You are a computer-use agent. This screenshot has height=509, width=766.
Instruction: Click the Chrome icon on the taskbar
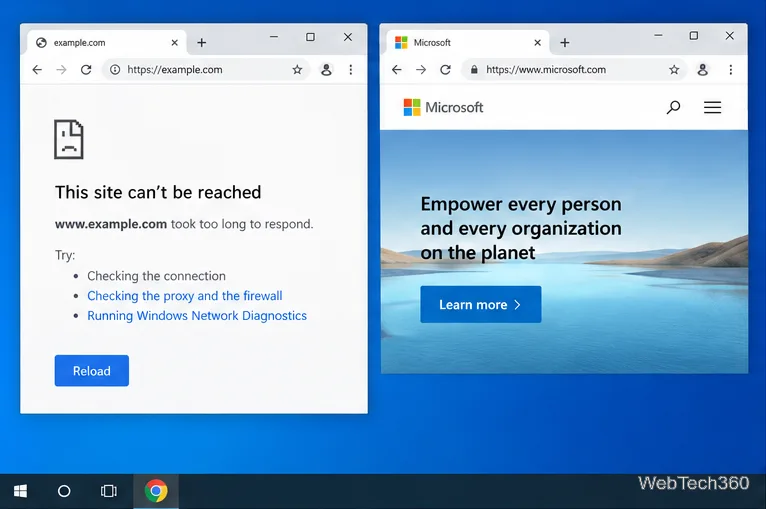click(x=156, y=491)
